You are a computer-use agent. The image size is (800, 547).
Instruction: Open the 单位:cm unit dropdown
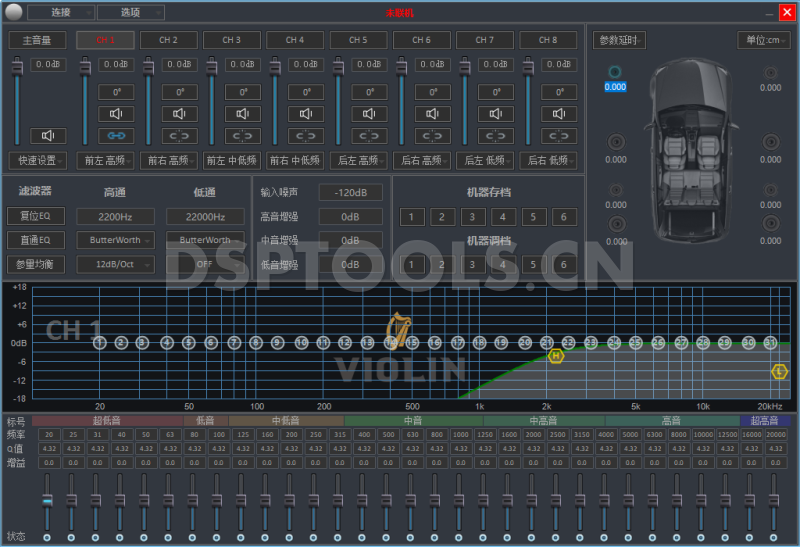pos(763,40)
